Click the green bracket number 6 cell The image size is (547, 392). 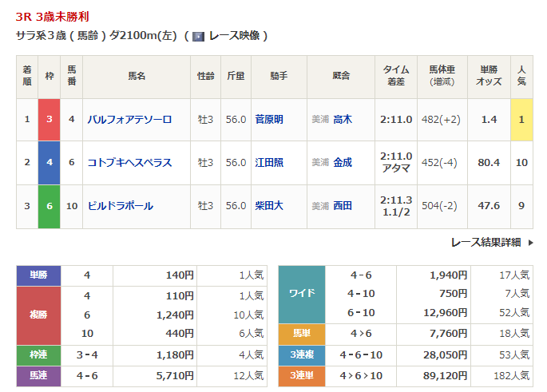pos(50,206)
